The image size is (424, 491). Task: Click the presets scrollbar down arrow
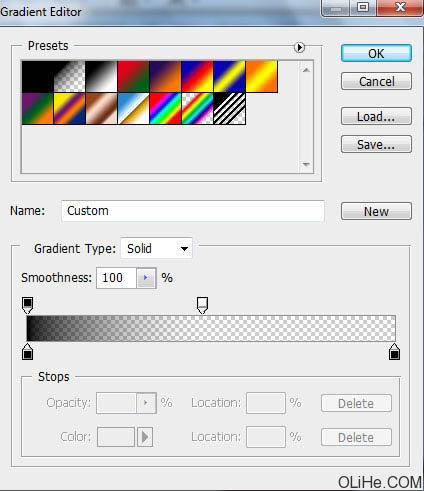pos(306,164)
